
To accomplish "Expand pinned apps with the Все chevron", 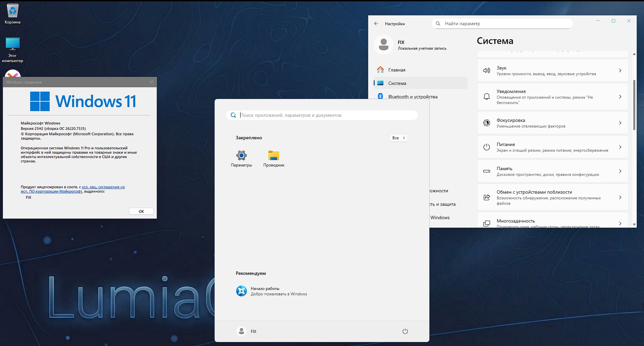I will 398,138.
